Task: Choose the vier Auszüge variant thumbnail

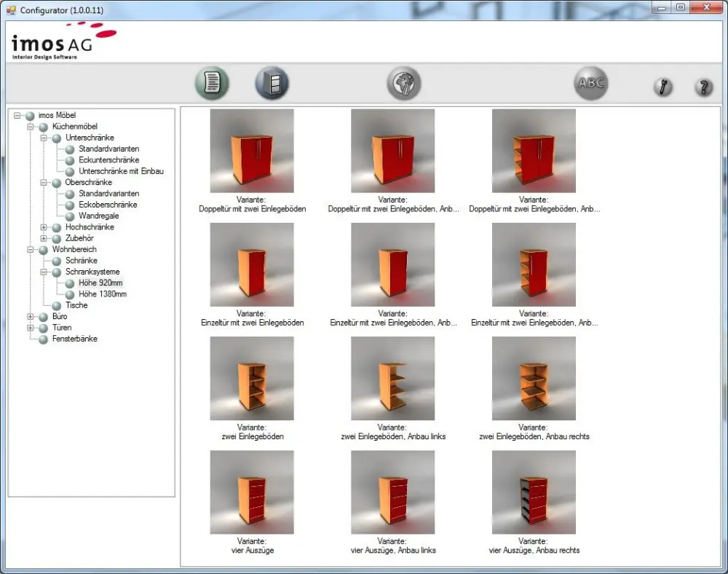Action: (252, 492)
